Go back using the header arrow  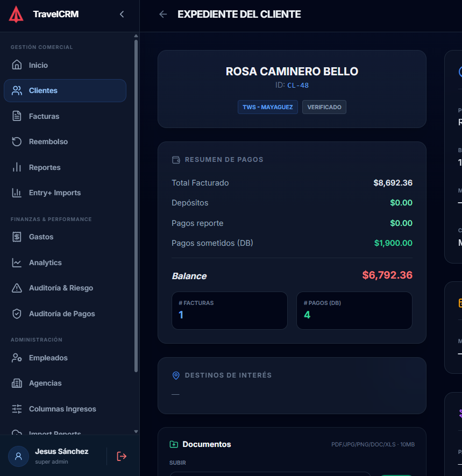163,15
